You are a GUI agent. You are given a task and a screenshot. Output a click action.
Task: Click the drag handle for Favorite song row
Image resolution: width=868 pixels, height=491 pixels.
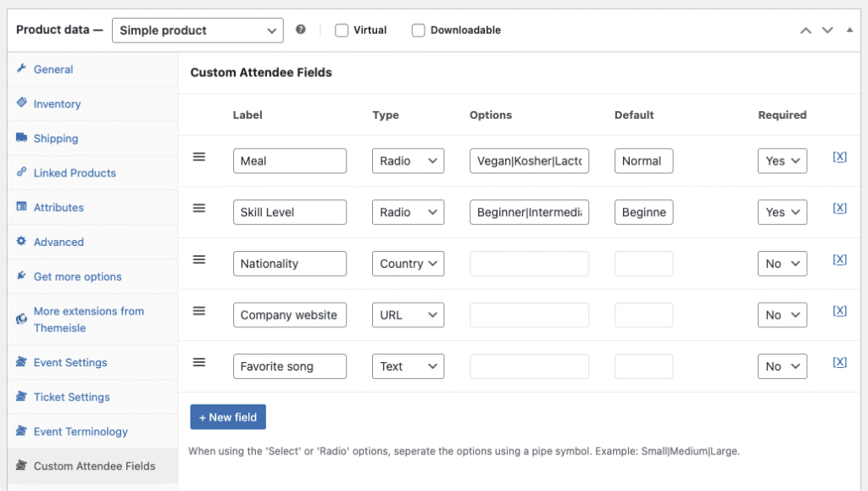click(199, 362)
